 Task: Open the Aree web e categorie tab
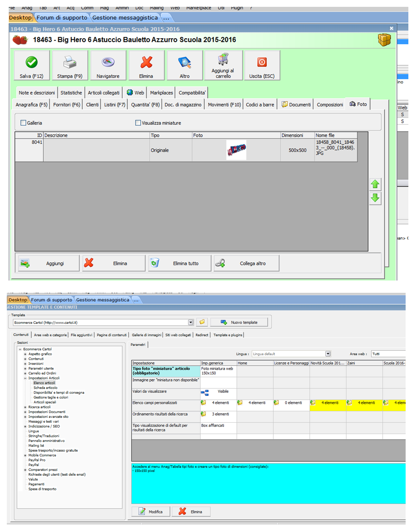[50, 335]
